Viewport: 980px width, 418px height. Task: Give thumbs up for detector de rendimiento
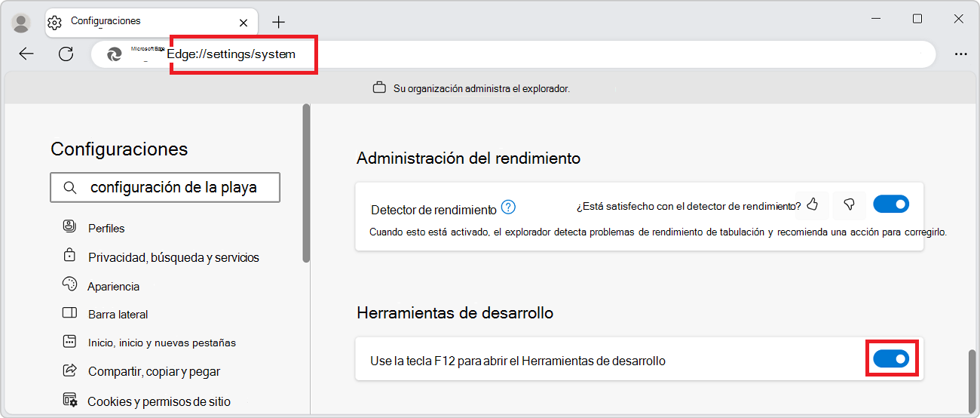click(x=812, y=204)
